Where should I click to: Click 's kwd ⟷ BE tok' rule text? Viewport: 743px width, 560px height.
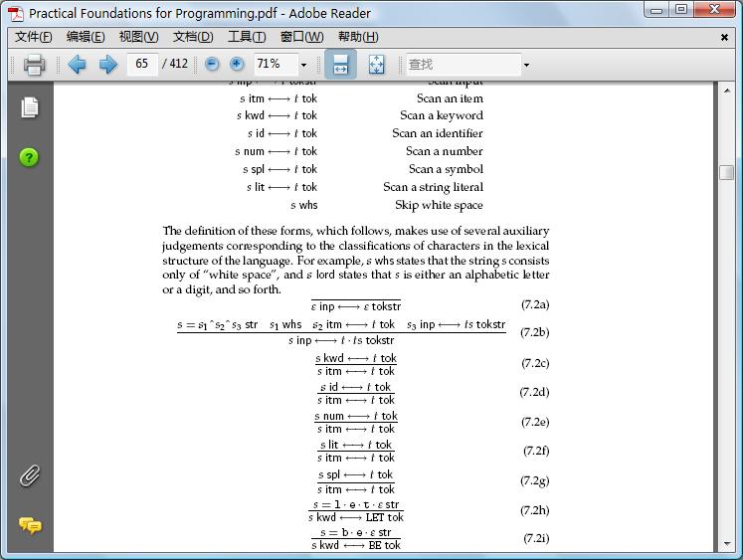(x=356, y=545)
